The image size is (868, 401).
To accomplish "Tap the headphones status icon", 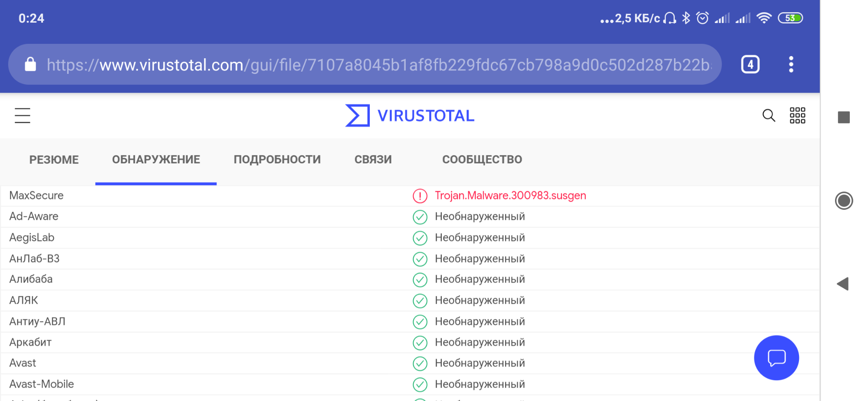I will click(x=670, y=18).
